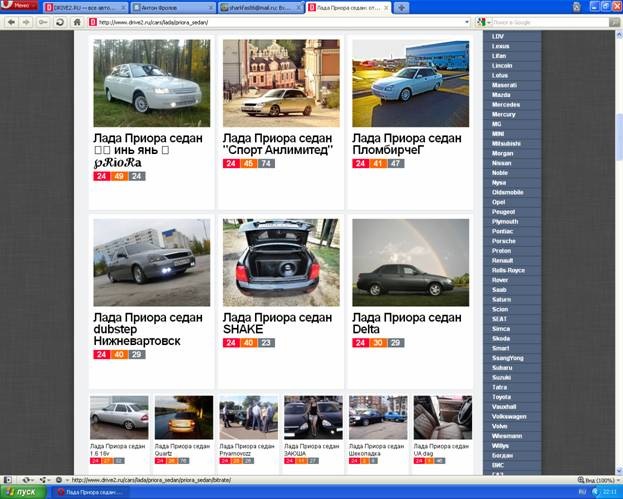Go forward with the forward arrow
Image resolution: width=623 pixels, height=499 pixels.
(26, 22)
